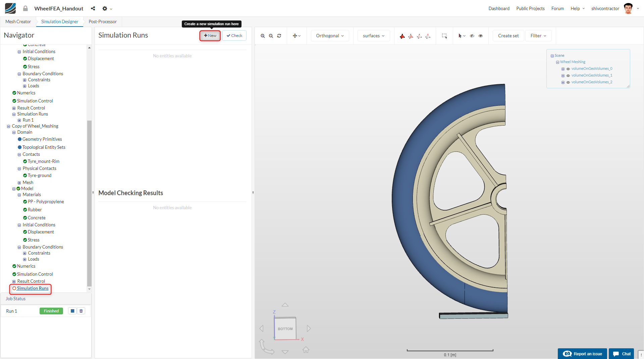Screen dimensions: 644x359
Task: Reset the view with the refresh icon
Action: 279,36
